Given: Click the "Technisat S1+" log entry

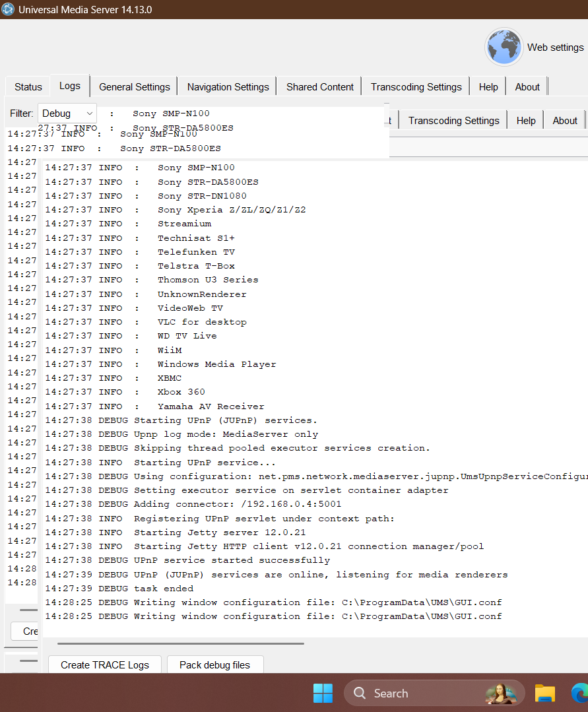Looking at the screenshot, I should click(x=140, y=238).
